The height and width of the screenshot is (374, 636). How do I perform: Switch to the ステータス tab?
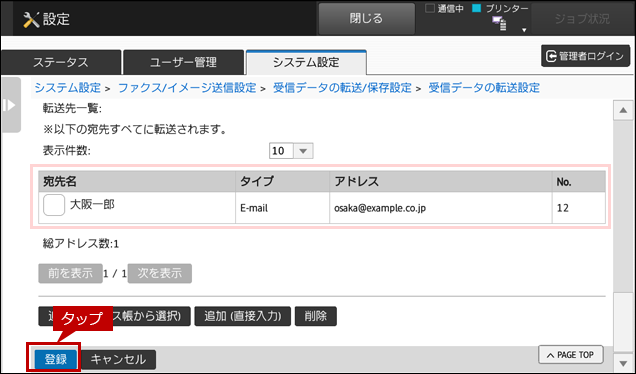pos(61,62)
